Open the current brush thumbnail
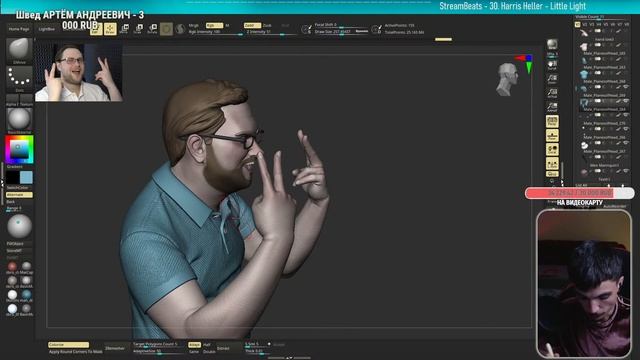This screenshot has width=640, height=360. (x=19, y=50)
